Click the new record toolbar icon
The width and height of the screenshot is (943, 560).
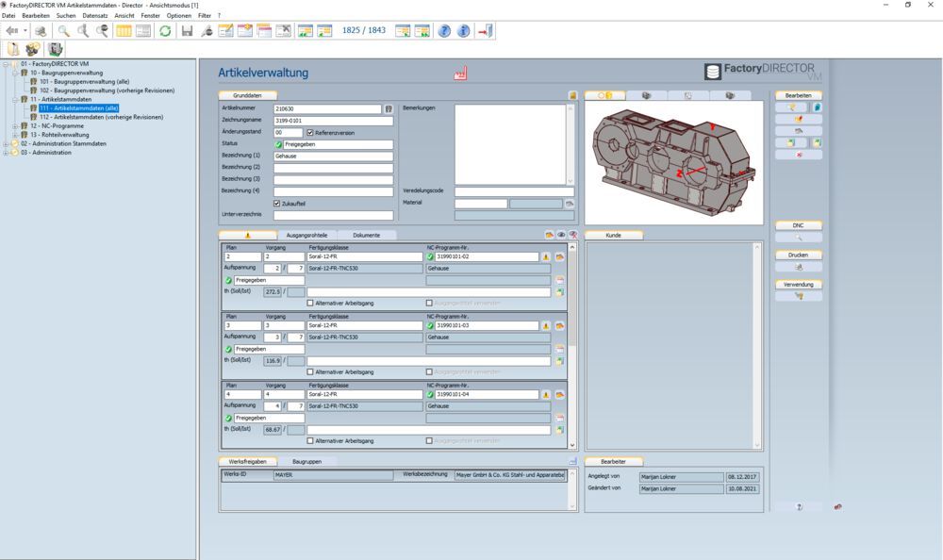point(245,31)
